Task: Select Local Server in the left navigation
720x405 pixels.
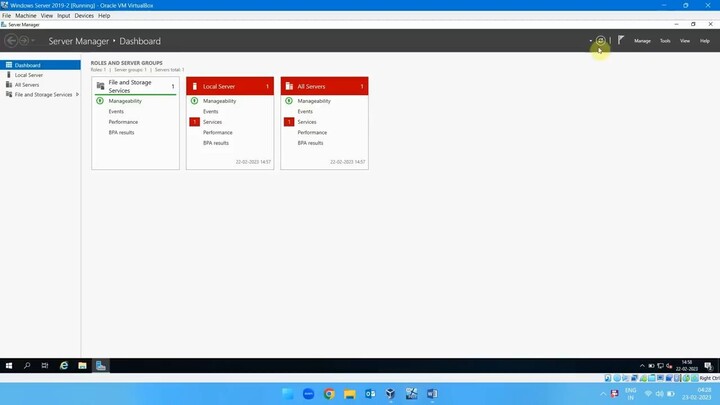Action: click(40, 75)
